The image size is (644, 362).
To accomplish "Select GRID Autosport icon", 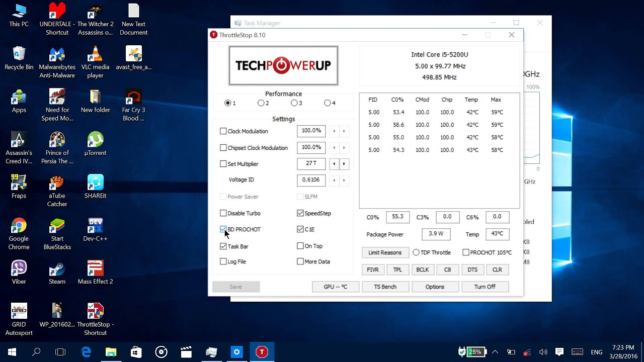I will [19, 320].
